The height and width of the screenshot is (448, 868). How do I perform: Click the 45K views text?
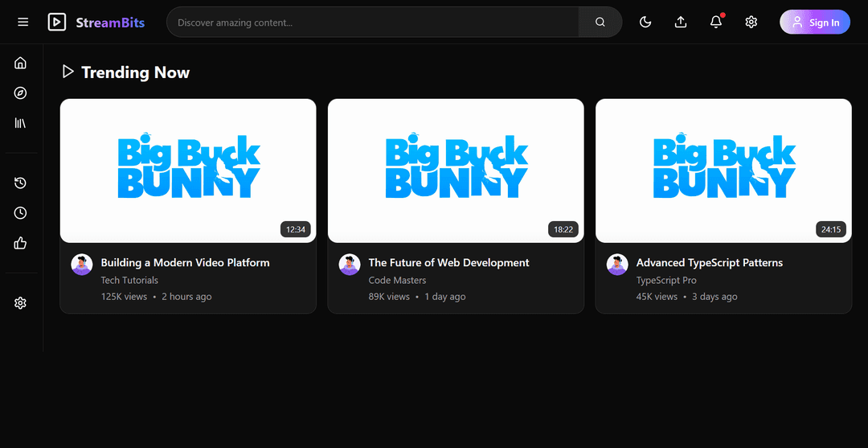657,297
